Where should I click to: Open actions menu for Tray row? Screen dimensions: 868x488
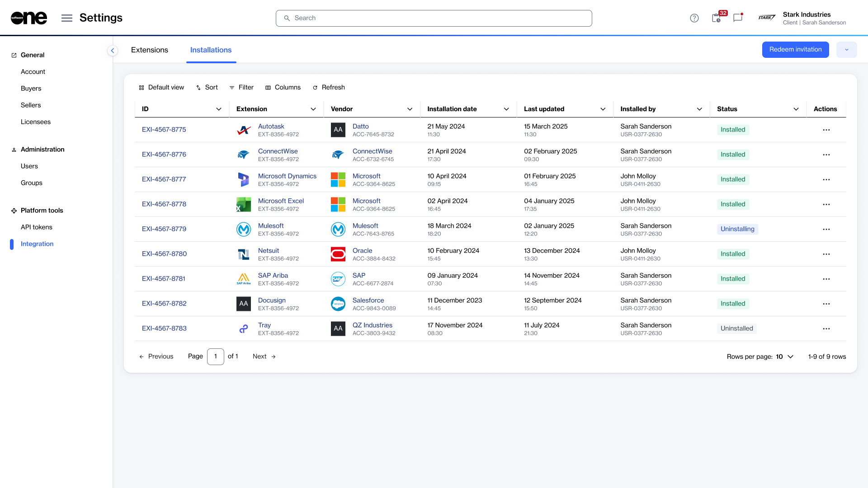click(826, 329)
